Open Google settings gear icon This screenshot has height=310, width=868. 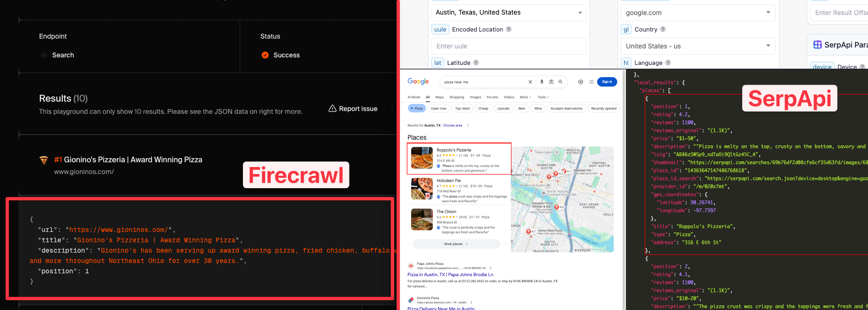tap(581, 82)
